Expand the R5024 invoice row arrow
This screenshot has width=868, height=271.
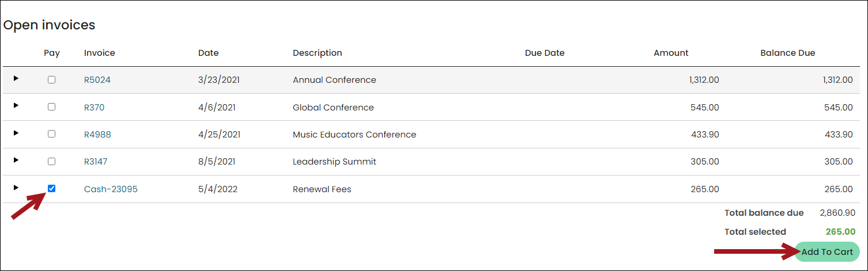point(16,78)
